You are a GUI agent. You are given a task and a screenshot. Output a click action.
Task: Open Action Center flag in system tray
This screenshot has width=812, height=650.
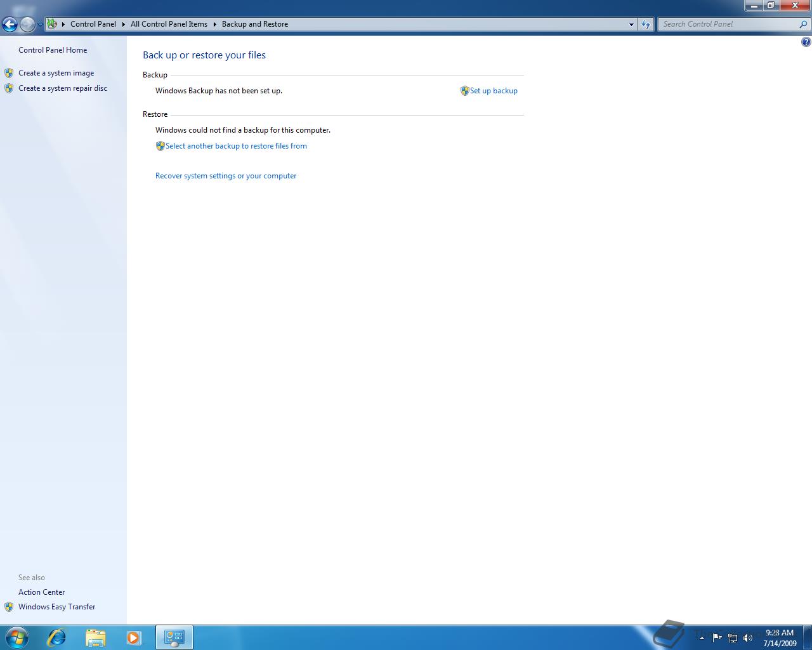(717, 637)
